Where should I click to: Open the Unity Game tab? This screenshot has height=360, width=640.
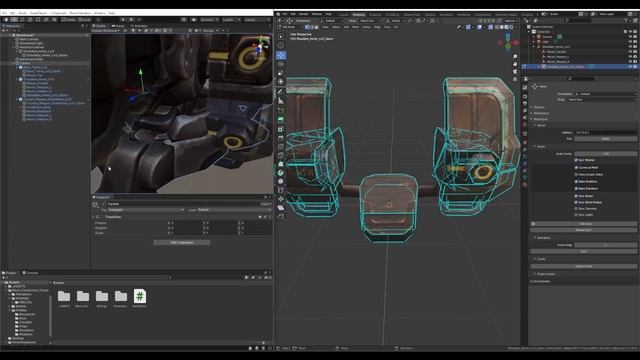[x=118, y=26]
